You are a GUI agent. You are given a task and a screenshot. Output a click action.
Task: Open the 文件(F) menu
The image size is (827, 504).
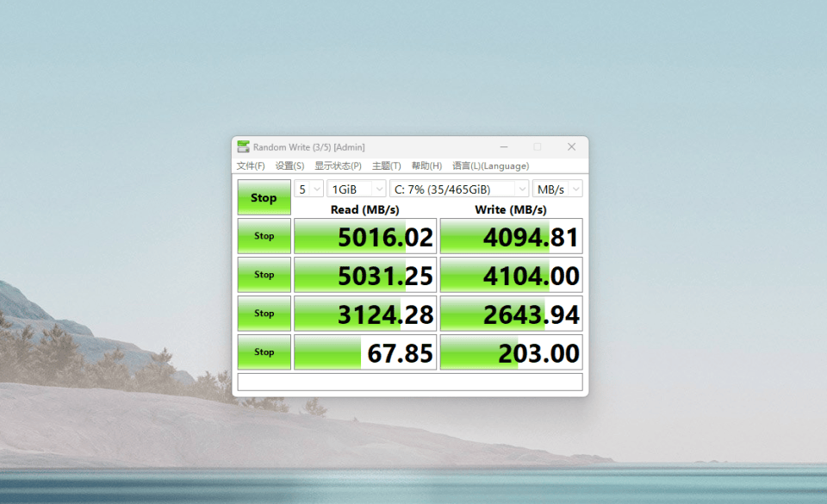pyautogui.click(x=251, y=166)
